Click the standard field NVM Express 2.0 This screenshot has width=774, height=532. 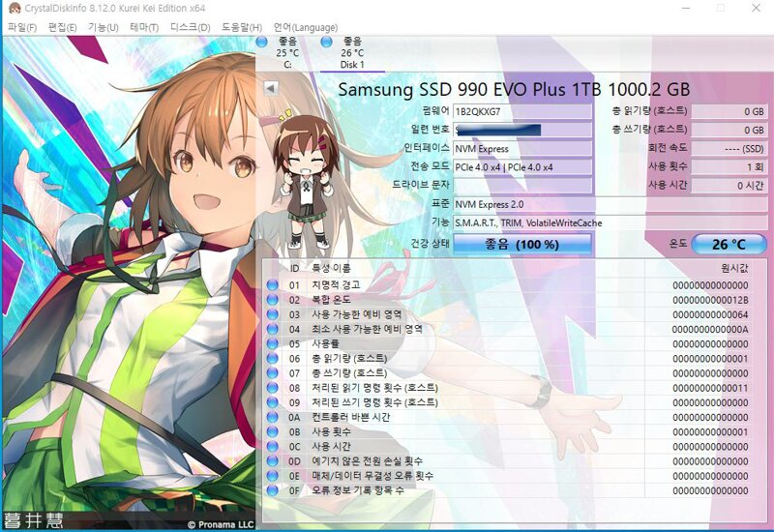coord(610,204)
